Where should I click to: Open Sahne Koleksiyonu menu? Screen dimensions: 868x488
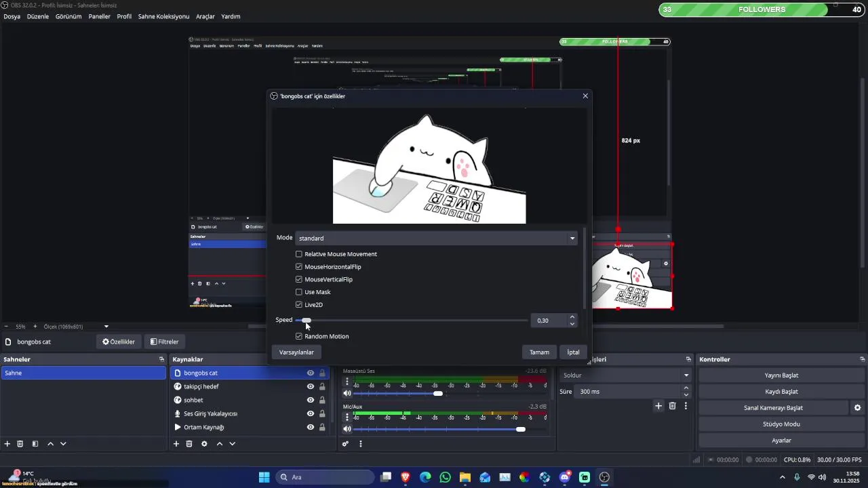(163, 16)
